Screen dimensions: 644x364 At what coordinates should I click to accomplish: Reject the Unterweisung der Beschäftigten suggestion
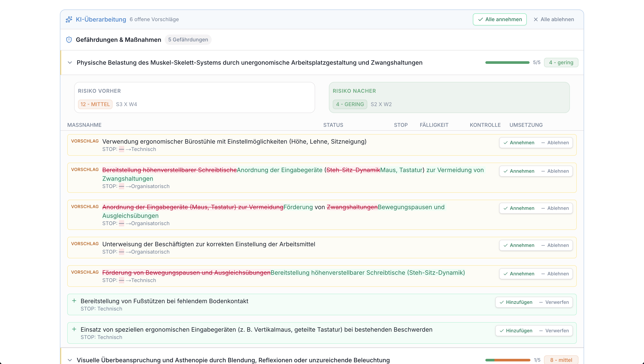pos(555,245)
